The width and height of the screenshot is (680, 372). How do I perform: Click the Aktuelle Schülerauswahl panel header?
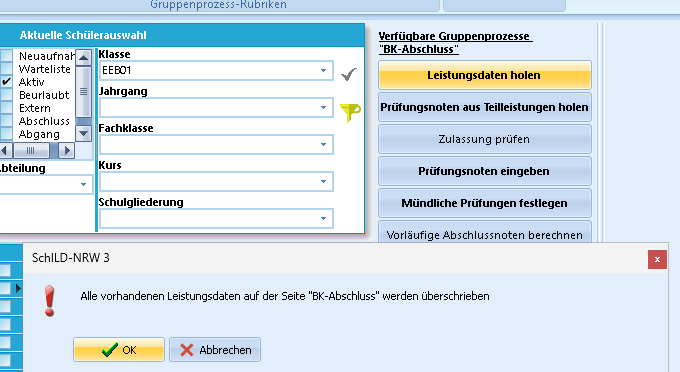[181, 35]
